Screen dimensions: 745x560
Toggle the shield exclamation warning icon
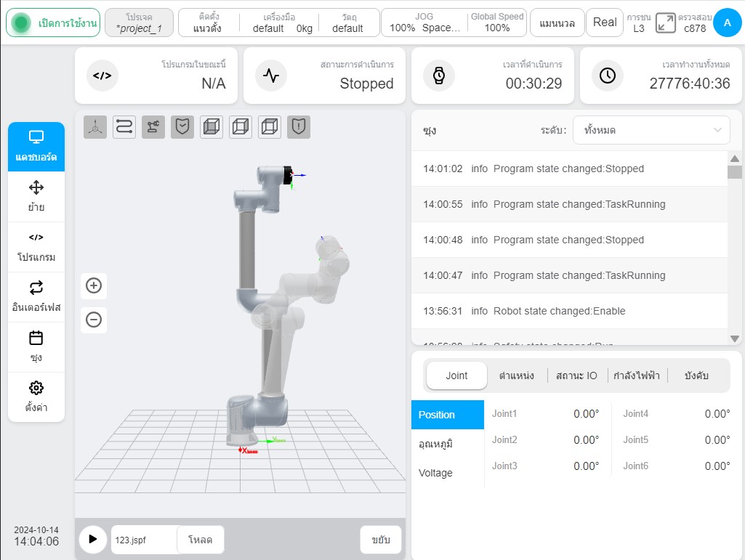point(299,127)
